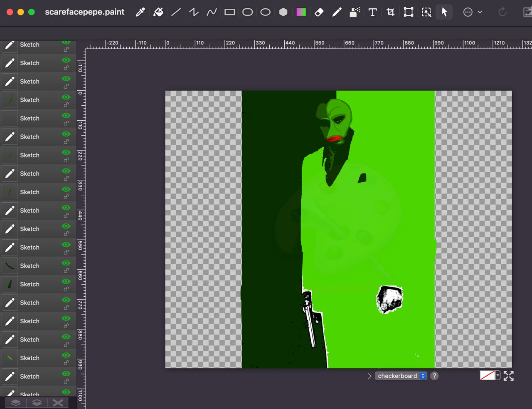Choose the eraser tool in toolbar
532x409 pixels.
[x=319, y=12]
